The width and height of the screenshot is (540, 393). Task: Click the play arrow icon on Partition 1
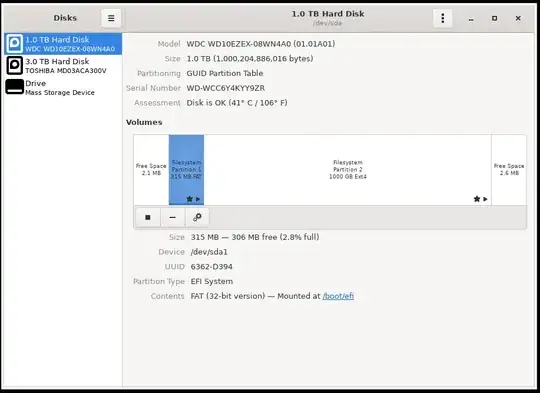198,199
